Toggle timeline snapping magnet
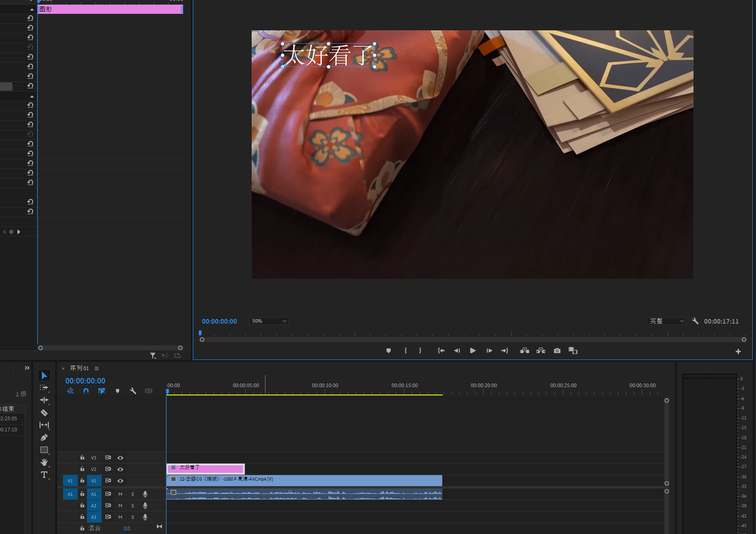756x534 pixels. [x=86, y=391]
